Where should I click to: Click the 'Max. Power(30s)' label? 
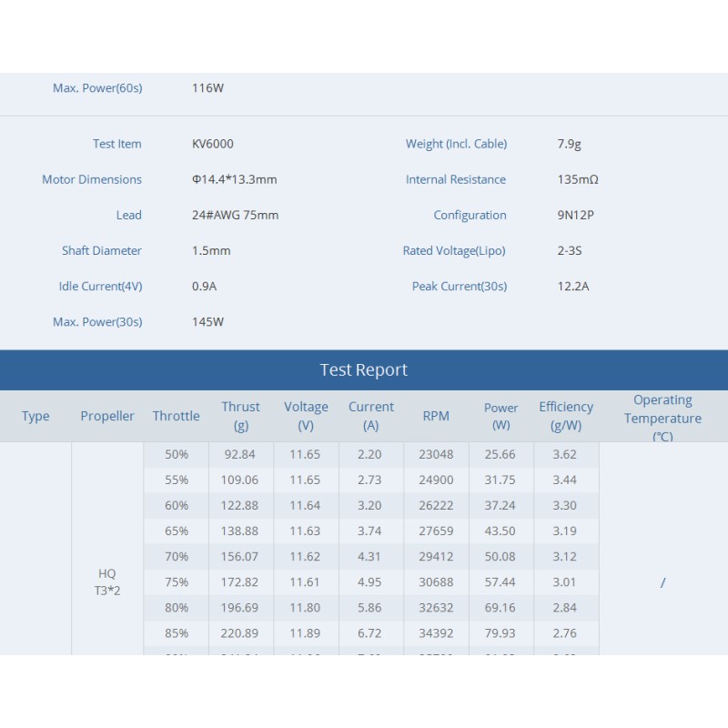(x=97, y=322)
